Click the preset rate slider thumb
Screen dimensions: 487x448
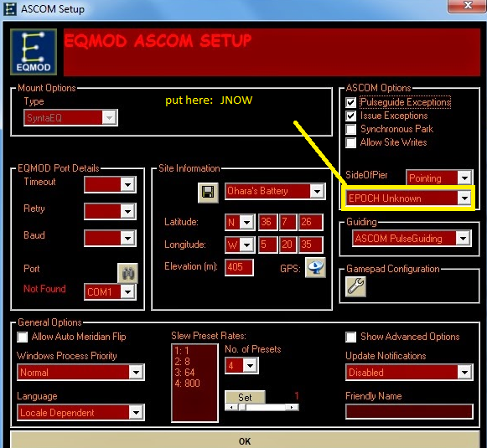(243, 407)
